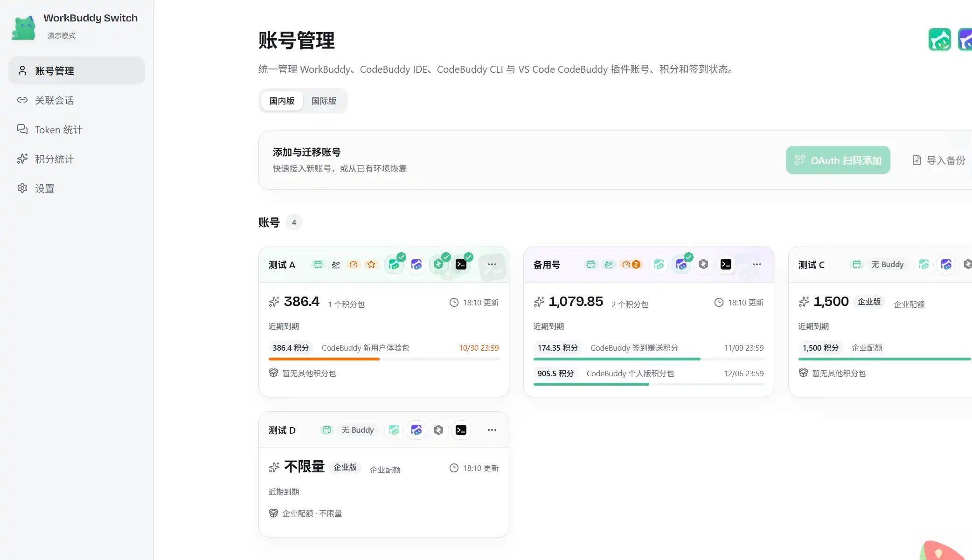Click the calendar icon on 测试 D card
Image resolution: width=972 pixels, height=560 pixels.
(x=327, y=430)
